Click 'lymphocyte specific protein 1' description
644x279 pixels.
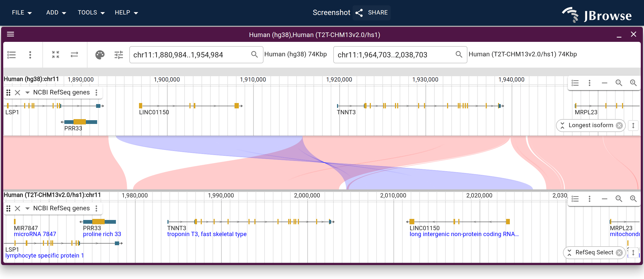coord(45,256)
